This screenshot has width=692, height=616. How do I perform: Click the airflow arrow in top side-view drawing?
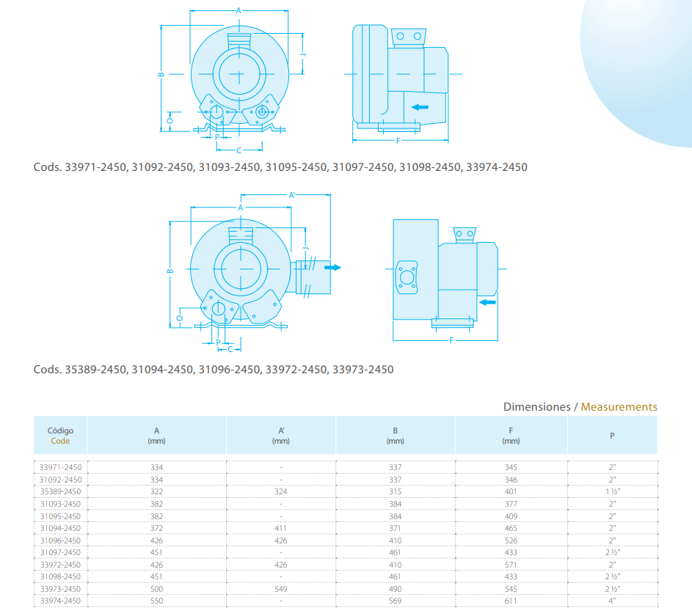point(420,107)
